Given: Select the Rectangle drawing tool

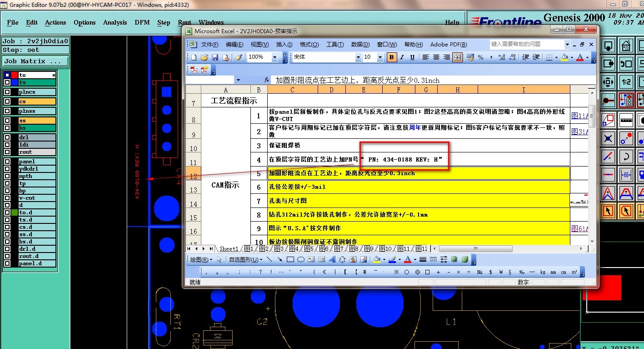Looking at the screenshot, I should (x=290, y=260).
